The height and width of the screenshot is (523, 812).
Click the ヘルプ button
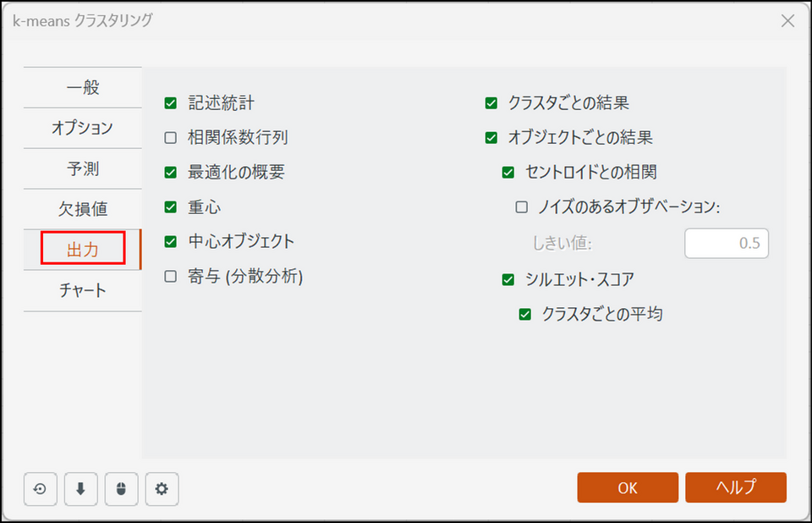click(x=736, y=487)
